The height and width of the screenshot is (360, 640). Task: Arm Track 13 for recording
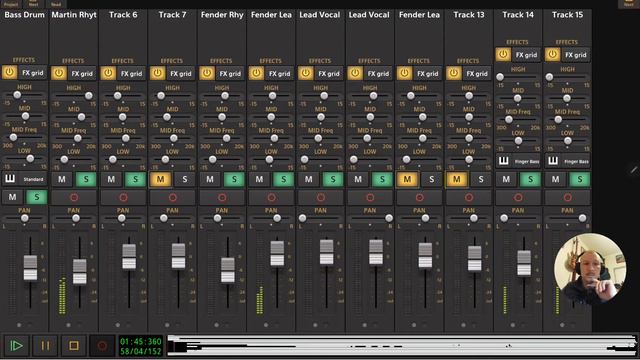pos(469,198)
